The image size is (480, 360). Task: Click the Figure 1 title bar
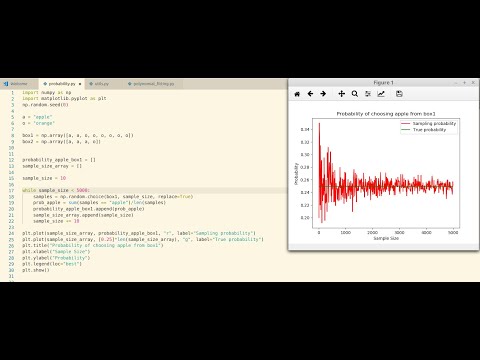tap(383, 83)
